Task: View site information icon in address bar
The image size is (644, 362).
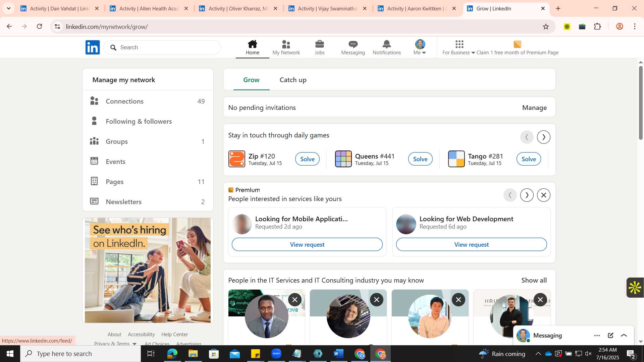Action: pos(57,26)
